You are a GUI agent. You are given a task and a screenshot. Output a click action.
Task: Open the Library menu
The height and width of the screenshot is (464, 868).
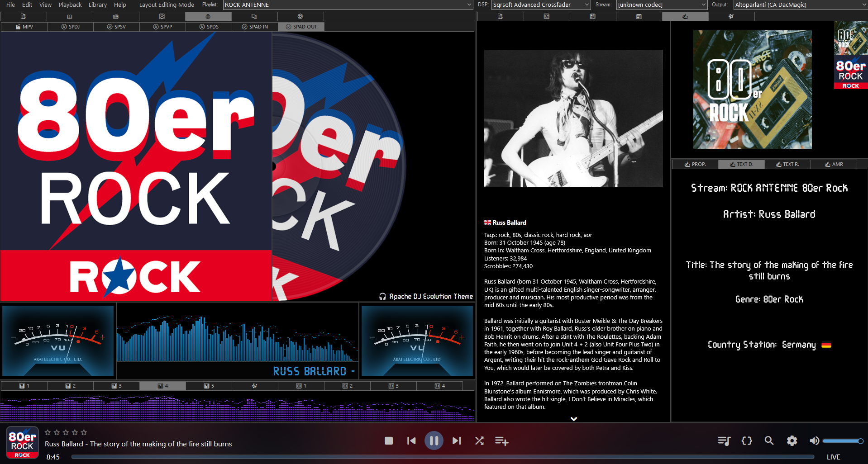[98, 5]
